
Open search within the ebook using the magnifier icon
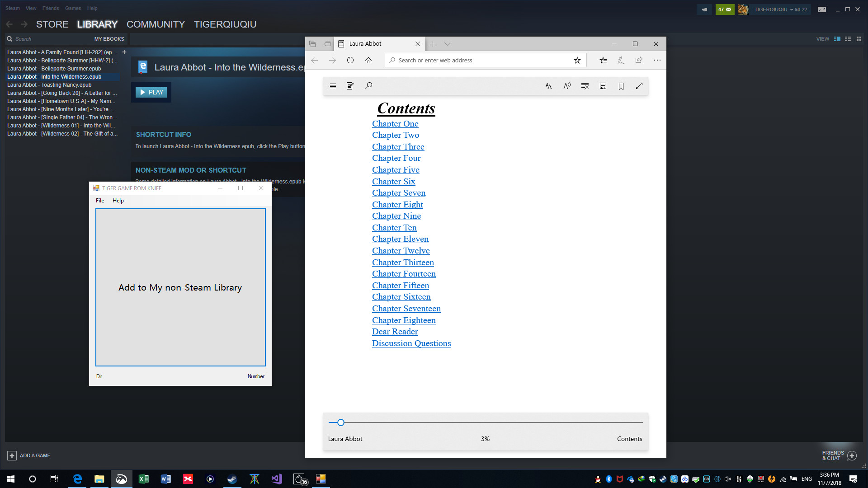[368, 86]
